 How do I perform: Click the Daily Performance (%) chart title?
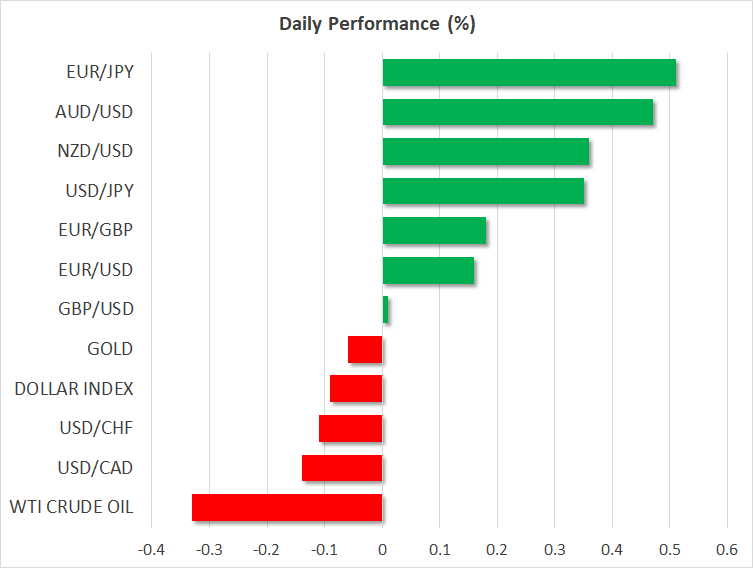(x=376, y=24)
